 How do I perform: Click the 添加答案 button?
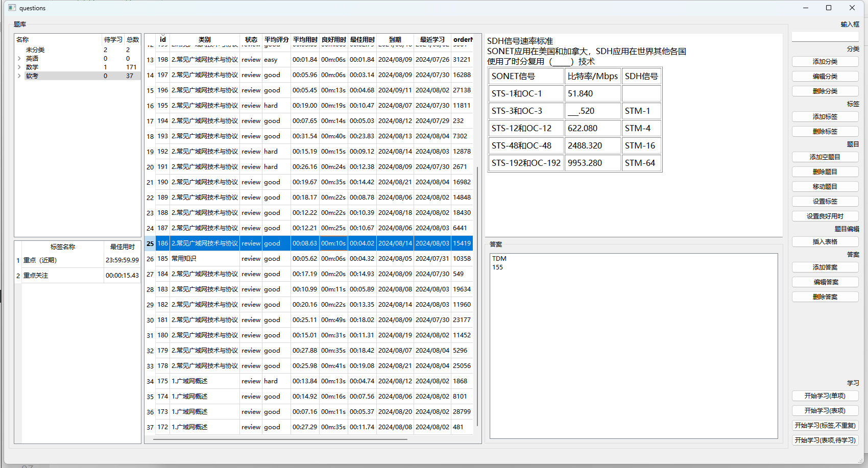(825, 267)
